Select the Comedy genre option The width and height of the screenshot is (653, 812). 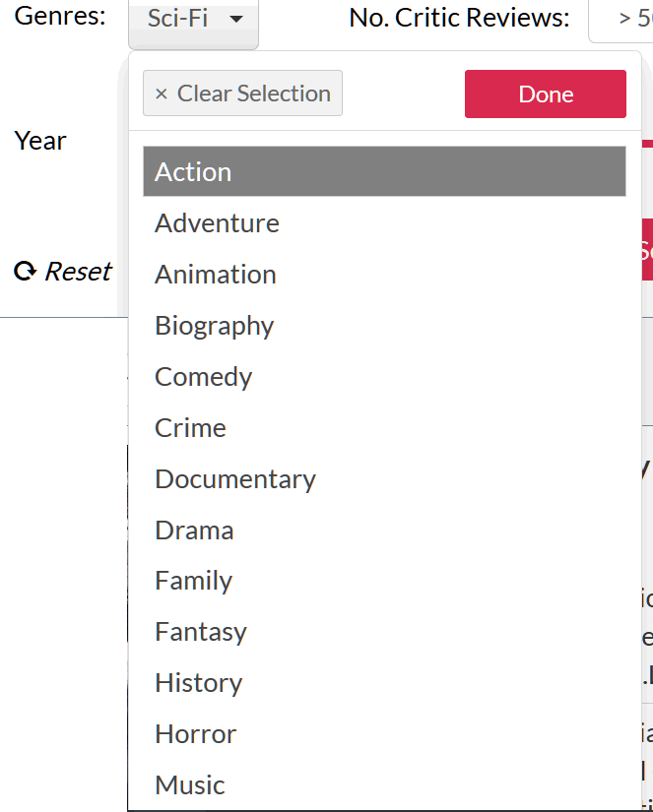384,377
